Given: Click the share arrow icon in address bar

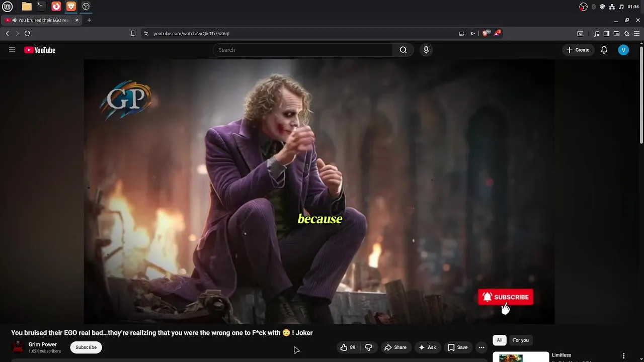Looking at the screenshot, I should click(x=472, y=34).
